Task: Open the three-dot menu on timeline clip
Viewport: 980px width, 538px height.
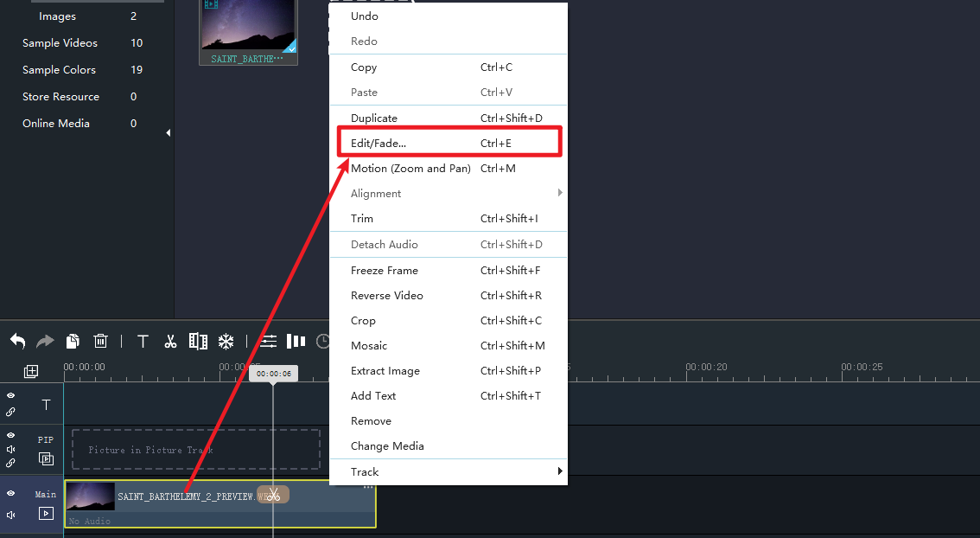Action: click(368, 487)
